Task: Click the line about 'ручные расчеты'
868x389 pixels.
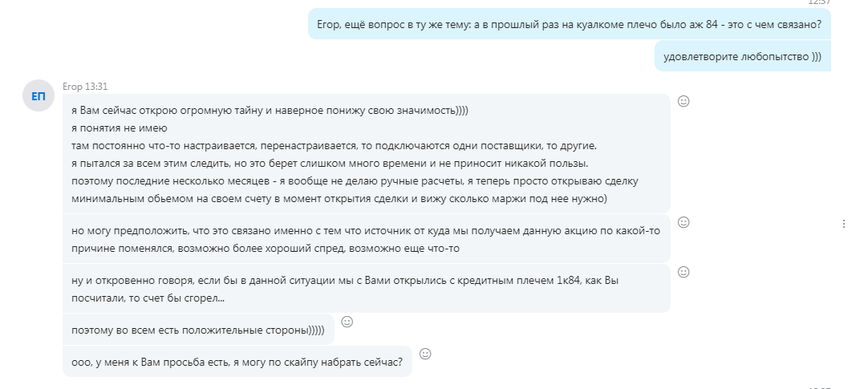Action: (x=355, y=181)
